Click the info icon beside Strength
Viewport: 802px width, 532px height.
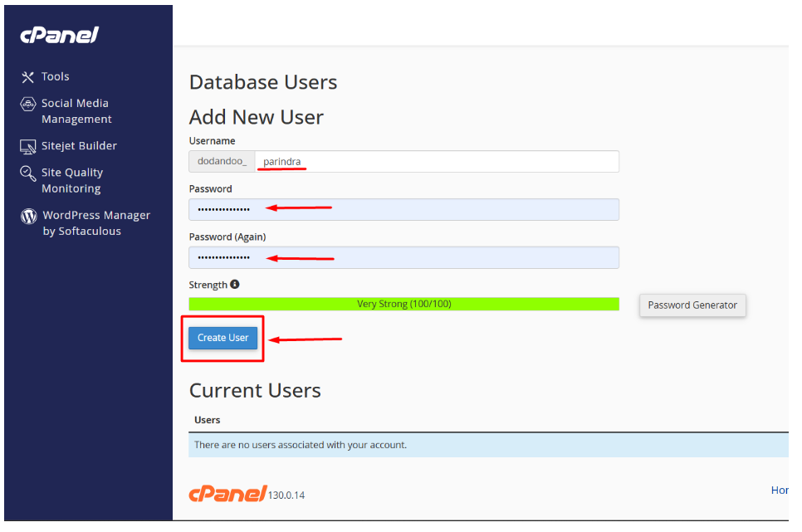tap(235, 285)
